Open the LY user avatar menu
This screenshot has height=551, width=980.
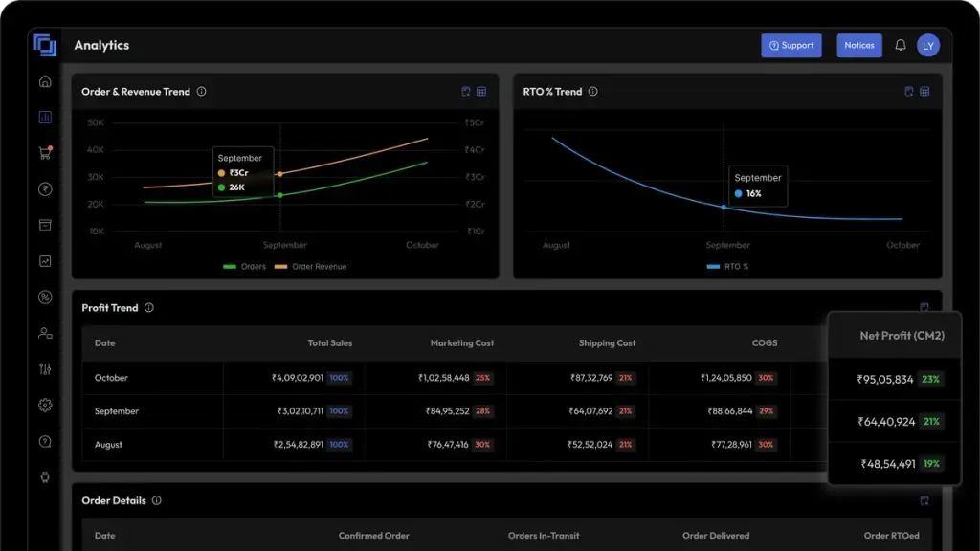coord(928,46)
